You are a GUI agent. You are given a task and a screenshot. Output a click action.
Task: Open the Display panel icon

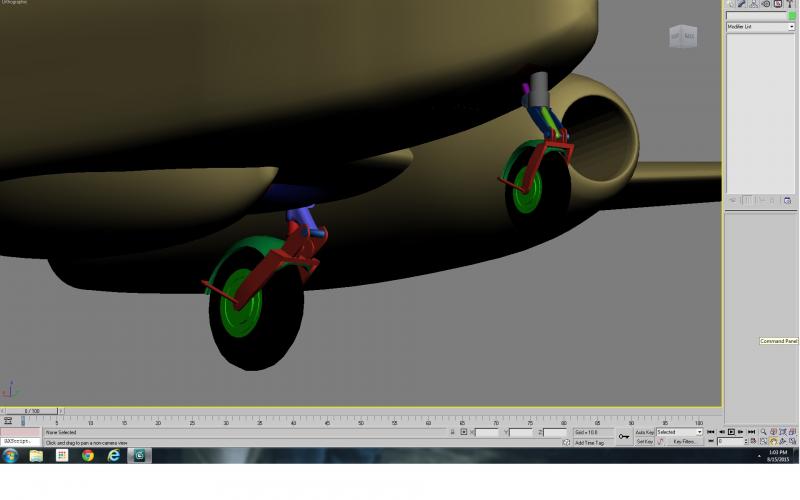click(778, 4)
